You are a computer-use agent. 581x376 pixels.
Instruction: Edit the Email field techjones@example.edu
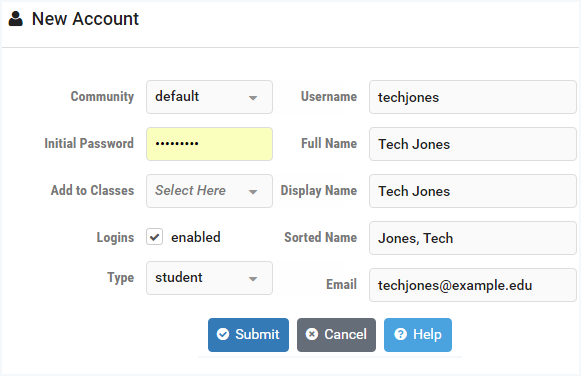tap(473, 285)
